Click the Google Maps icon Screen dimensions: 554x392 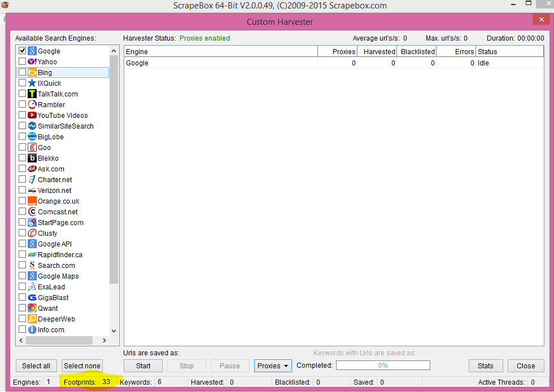click(x=32, y=276)
